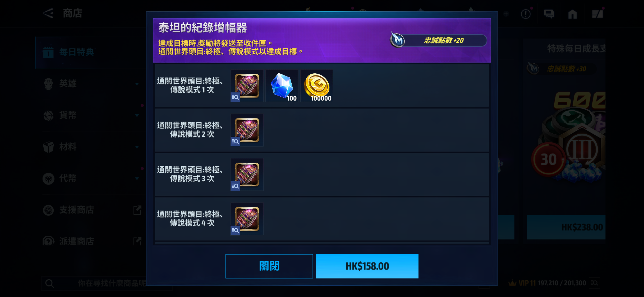Open the chat bubble icon

pyautogui.click(x=549, y=14)
